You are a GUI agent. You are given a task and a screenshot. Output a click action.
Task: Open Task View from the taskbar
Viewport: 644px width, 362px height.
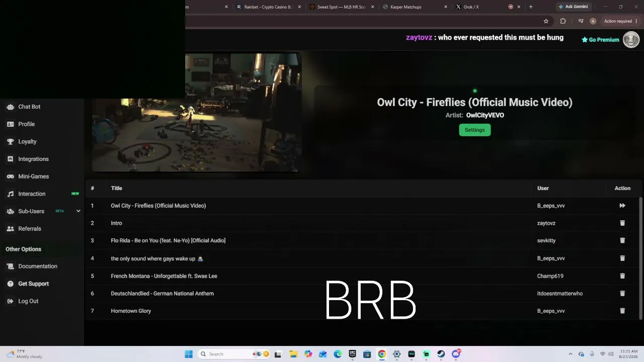(278, 354)
